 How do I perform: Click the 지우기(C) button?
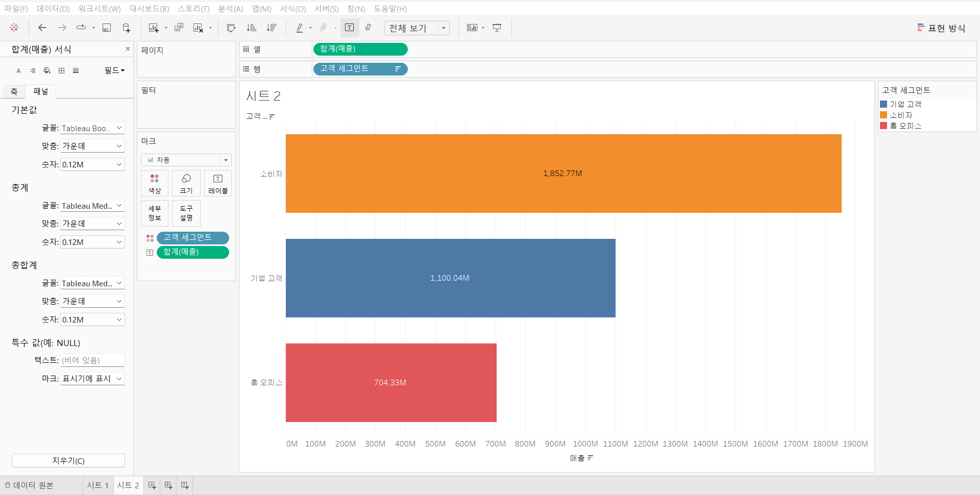click(x=68, y=460)
